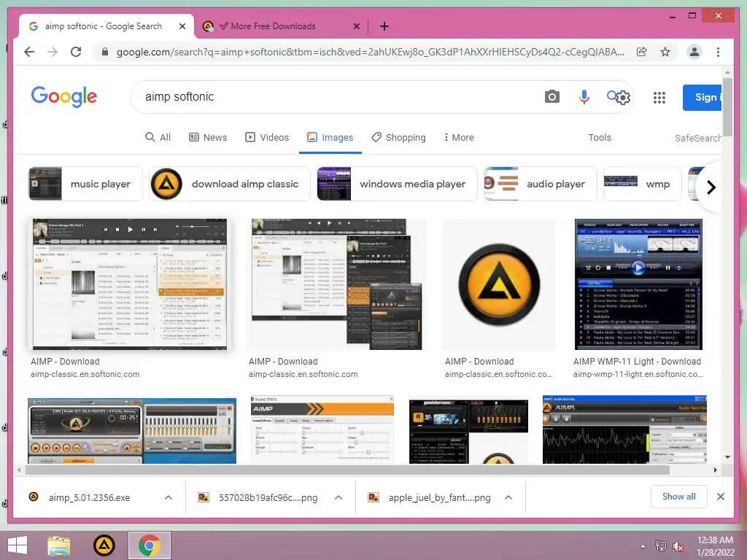Dismiss the downloads bar

(x=720, y=497)
